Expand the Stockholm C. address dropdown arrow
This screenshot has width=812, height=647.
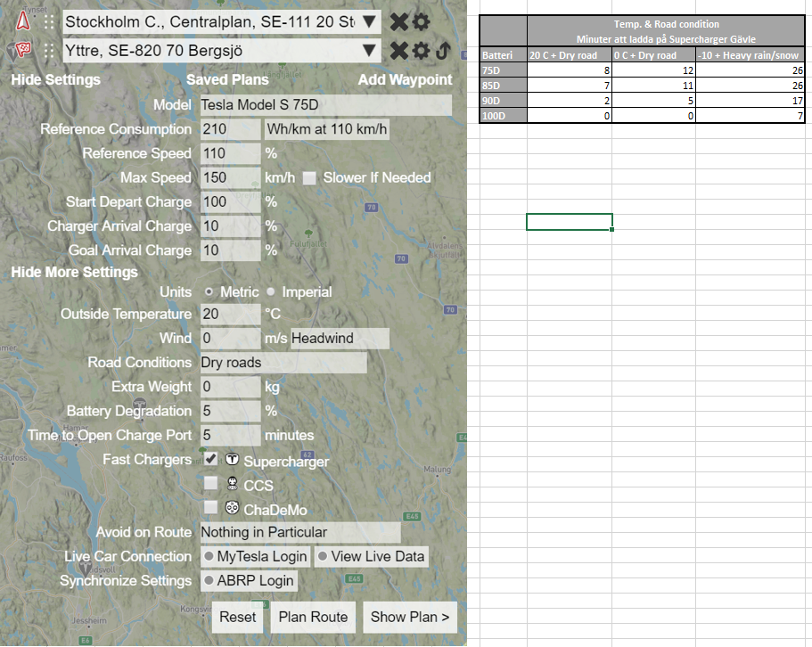pos(369,21)
